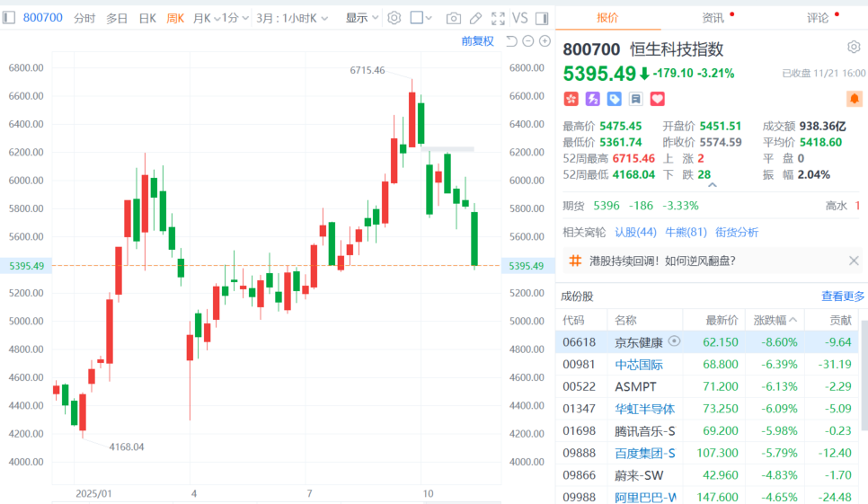Collapse quote details with up chevron
Screen dimensions: 868x504
[x=713, y=185]
